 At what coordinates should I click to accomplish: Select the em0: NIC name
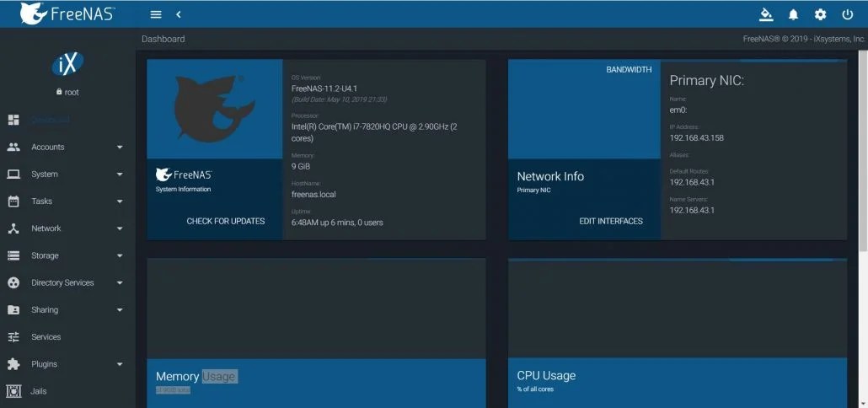[678, 110]
